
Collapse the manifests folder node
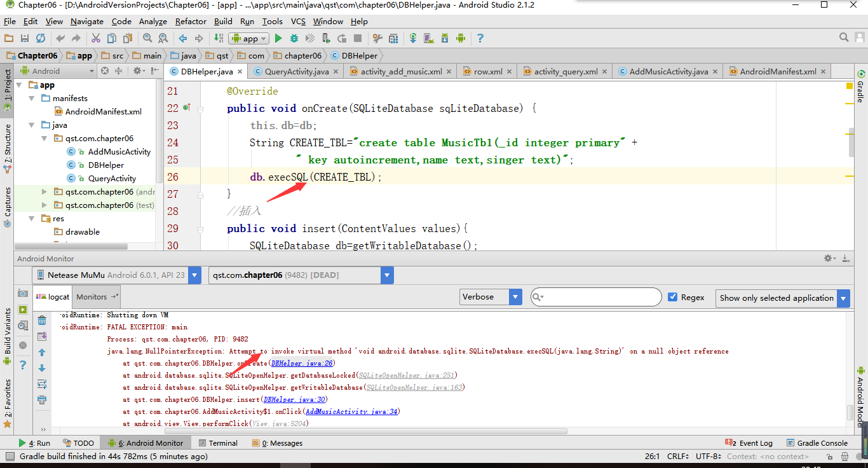[x=31, y=99]
